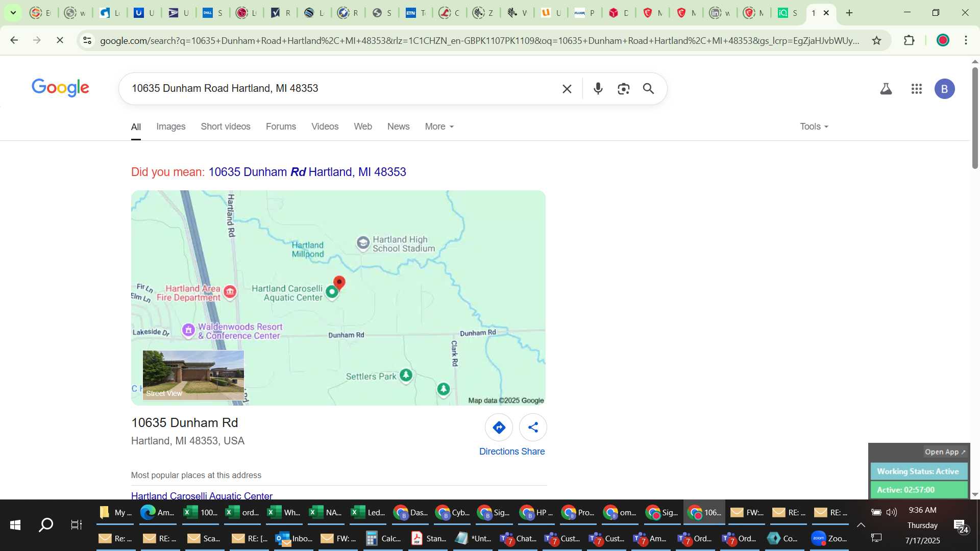This screenshot has height=551, width=980.
Task: Switch to Web tab
Action: 363,127
